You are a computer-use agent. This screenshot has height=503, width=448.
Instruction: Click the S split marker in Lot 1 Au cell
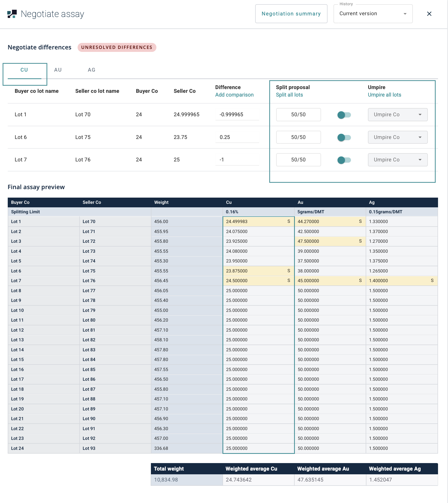tap(360, 221)
